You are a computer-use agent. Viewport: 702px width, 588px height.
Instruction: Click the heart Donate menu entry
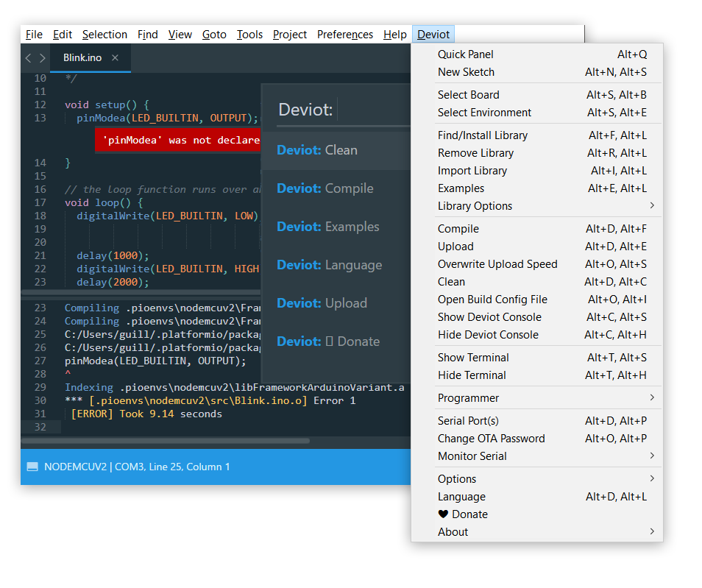pos(463,514)
